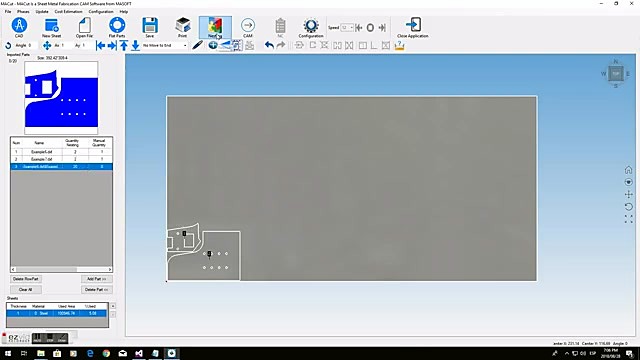This screenshot has width=640, height=360.
Task: Click the four-arrow move icon
Action: [x=47, y=46]
